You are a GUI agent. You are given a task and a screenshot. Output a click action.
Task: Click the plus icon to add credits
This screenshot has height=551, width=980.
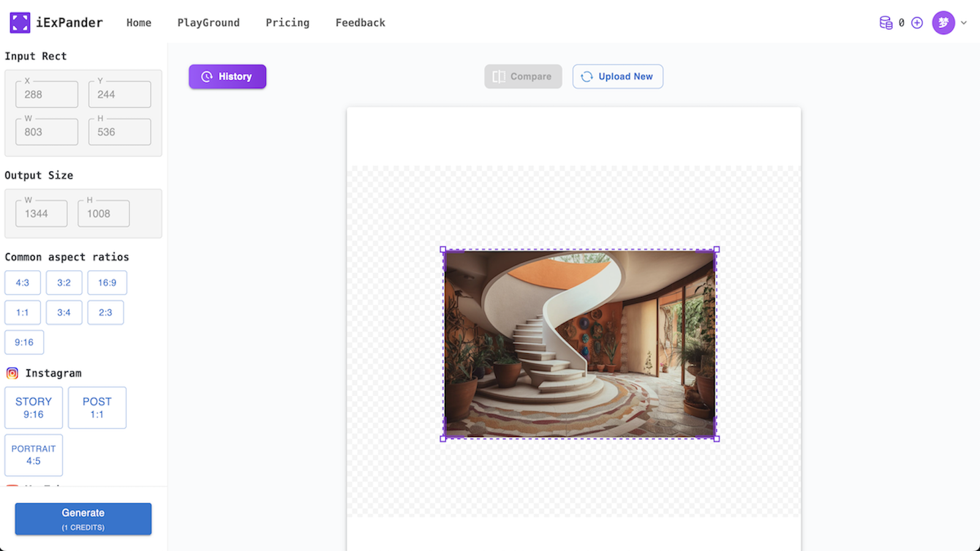pyautogui.click(x=917, y=22)
